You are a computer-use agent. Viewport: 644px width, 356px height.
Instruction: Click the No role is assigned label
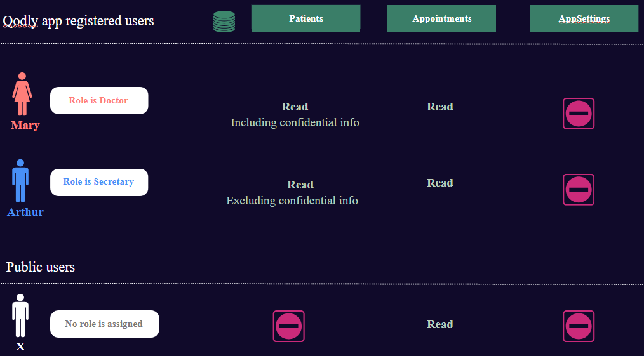click(x=104, y=324)
